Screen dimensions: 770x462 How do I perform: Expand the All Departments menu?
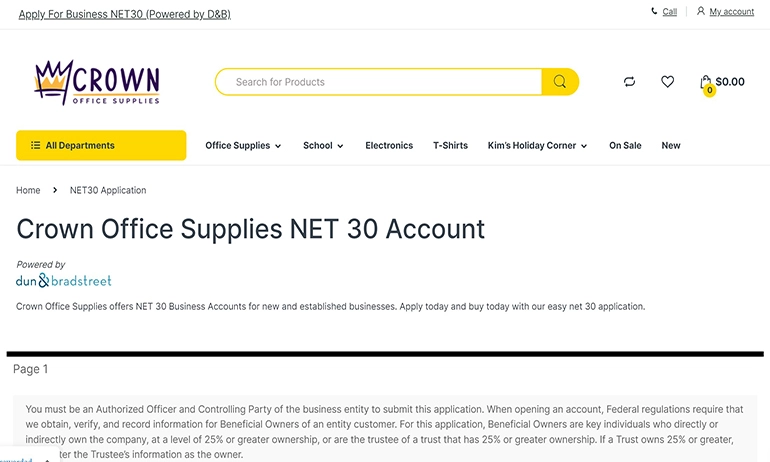tap(101, 145)
